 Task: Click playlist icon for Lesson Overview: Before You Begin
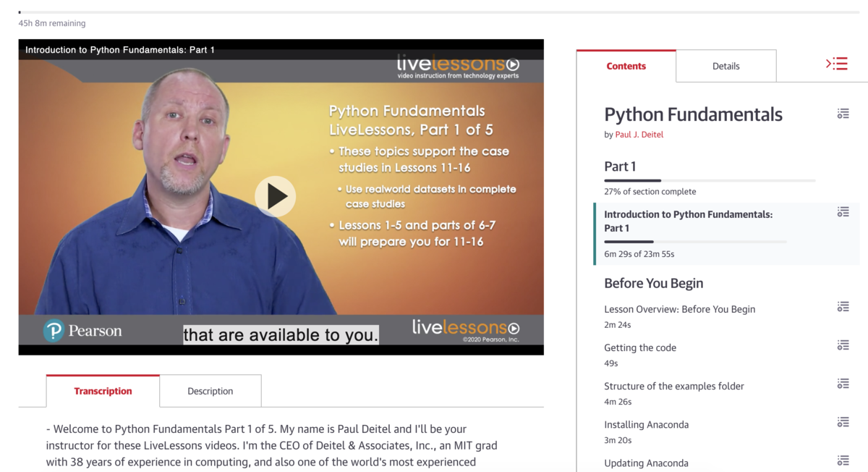click(x=843, y=307)
